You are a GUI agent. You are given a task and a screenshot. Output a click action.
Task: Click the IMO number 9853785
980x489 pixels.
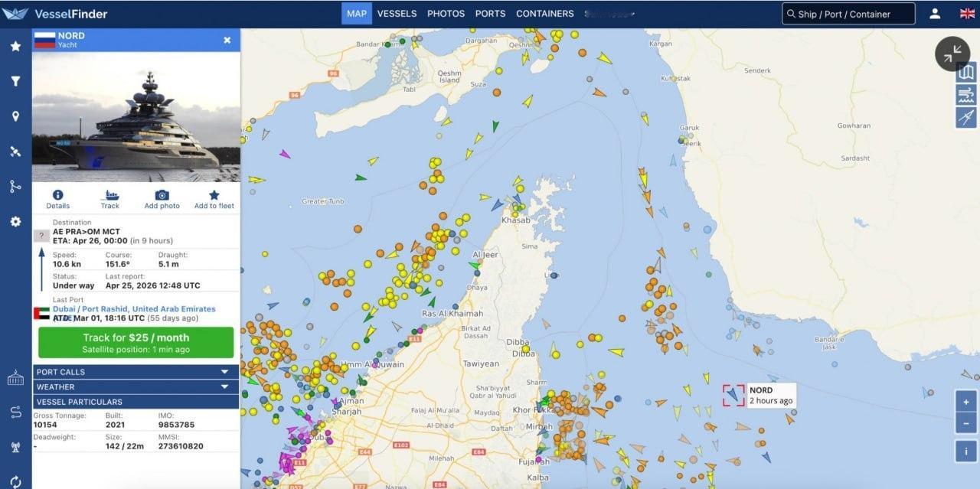pyautogui.click(x=176, y=425)
